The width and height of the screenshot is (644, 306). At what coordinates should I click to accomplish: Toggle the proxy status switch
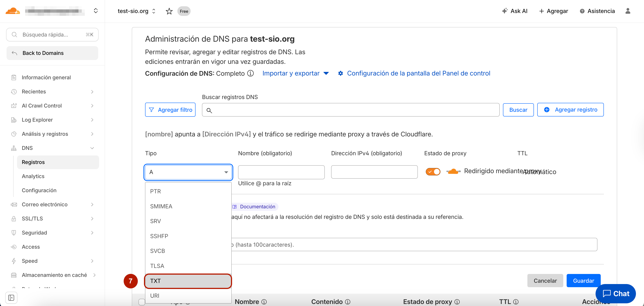(433, 172)
